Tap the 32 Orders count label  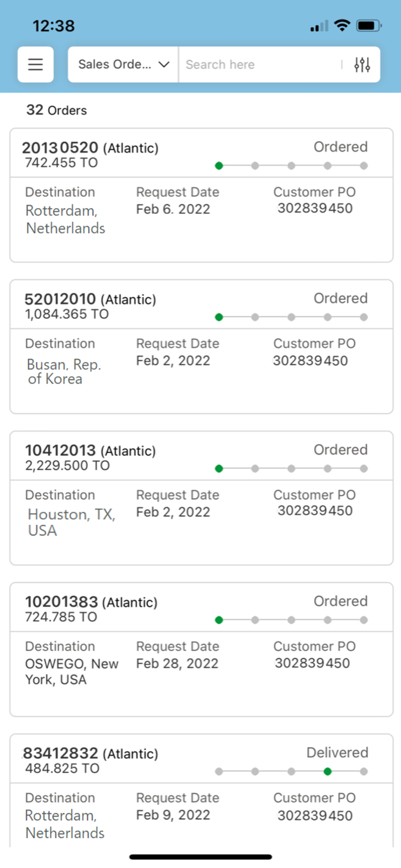(56, 110)
